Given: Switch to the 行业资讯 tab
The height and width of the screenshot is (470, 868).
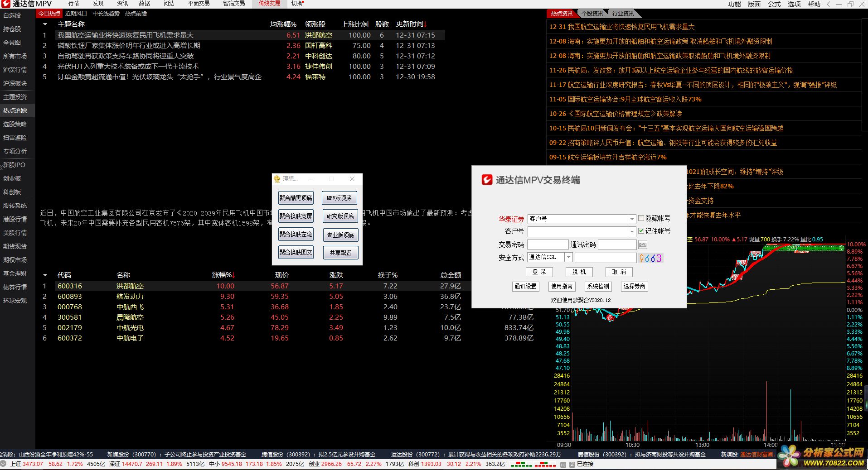Looking at the screenshot, I should point(623,14).
